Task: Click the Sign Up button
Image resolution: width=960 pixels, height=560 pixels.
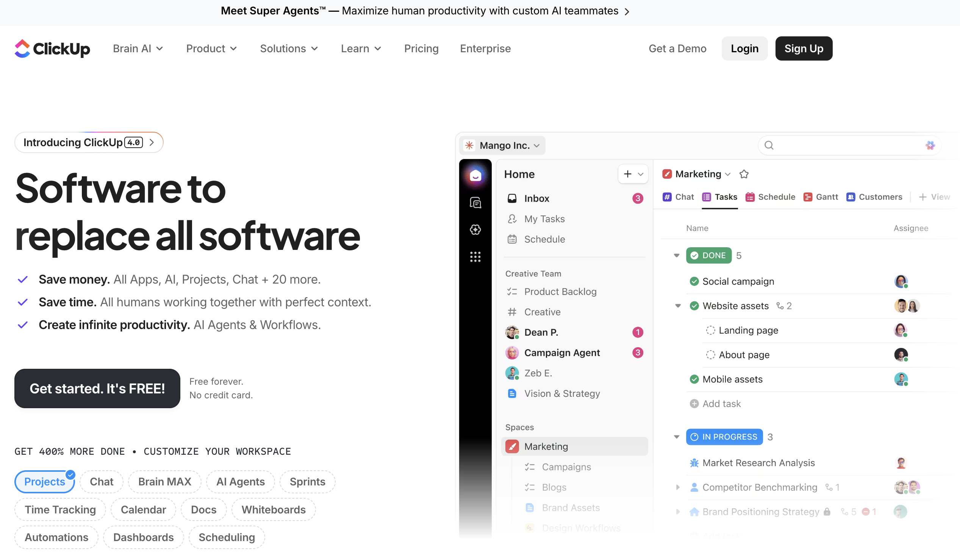Action: pyautogui.click(x=804, y=49)
